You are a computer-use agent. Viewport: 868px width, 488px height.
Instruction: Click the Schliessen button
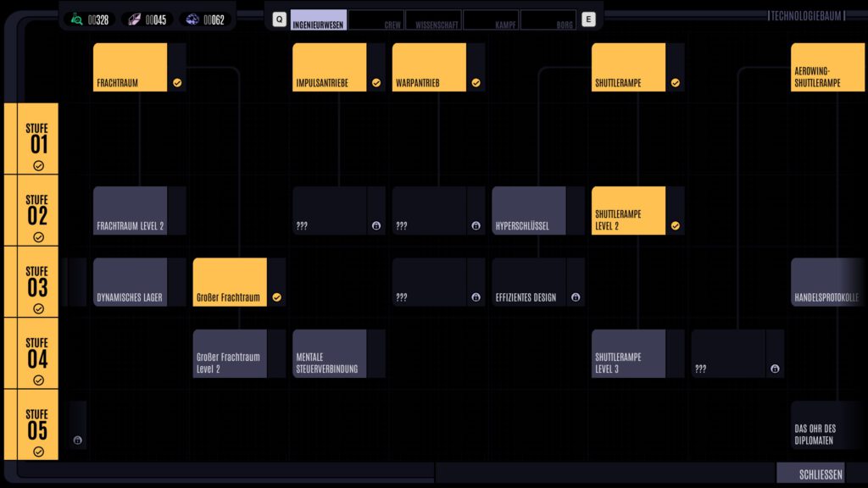coord(820,474)
